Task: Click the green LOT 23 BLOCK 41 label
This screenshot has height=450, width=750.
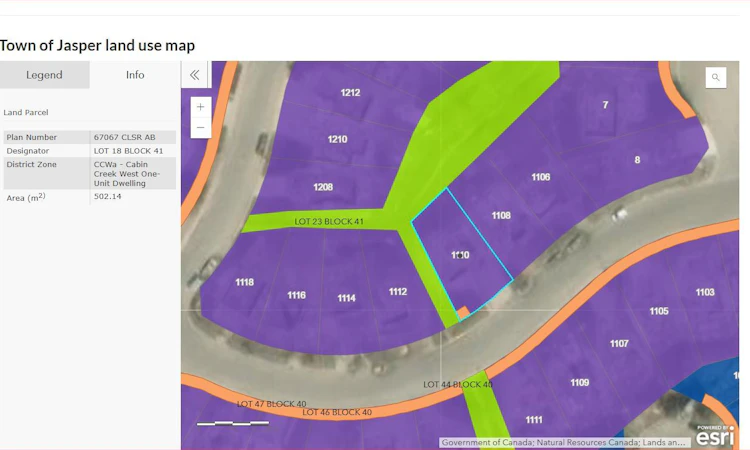Action: tap(329, 221)
